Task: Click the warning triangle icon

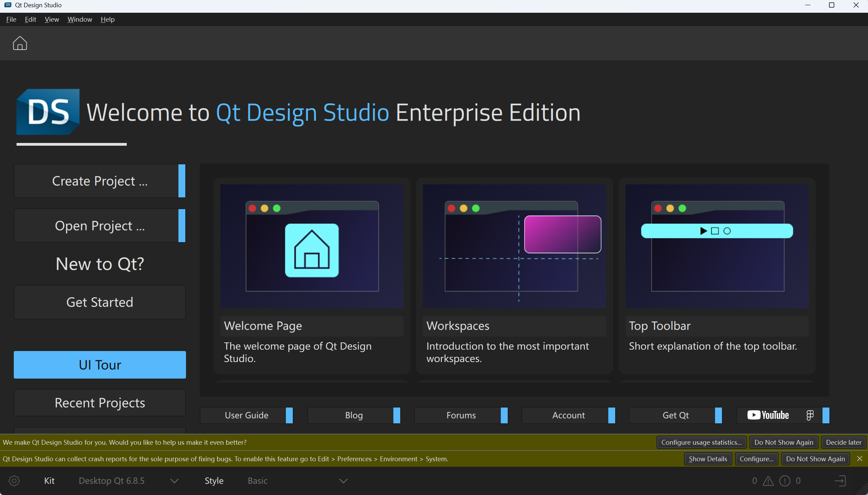Action: coord(768,481)
